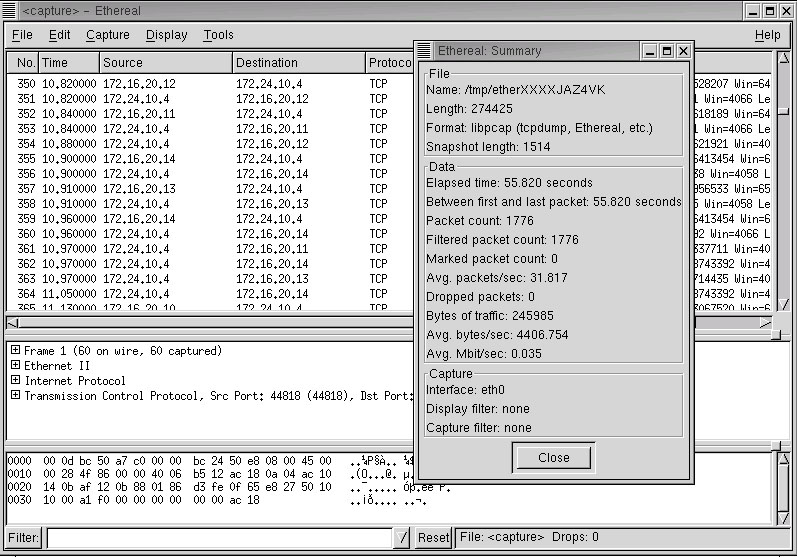Open the Edit menu
This screenshot has height=557, width=797.
click(59, 35)
